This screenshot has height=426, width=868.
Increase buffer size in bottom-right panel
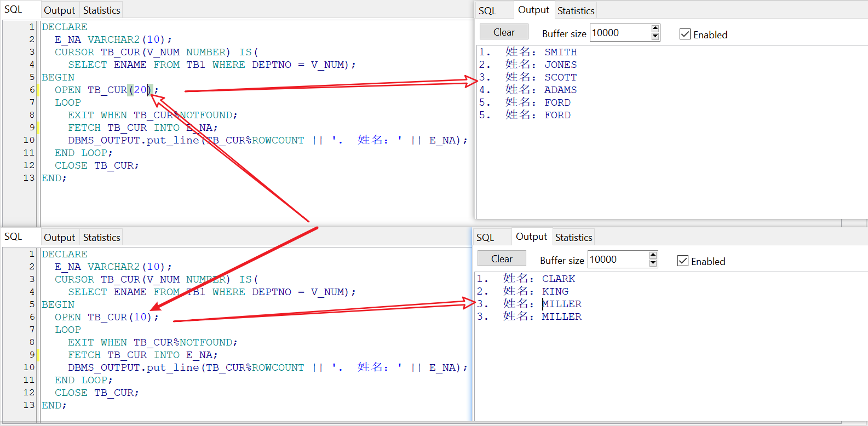653,255
